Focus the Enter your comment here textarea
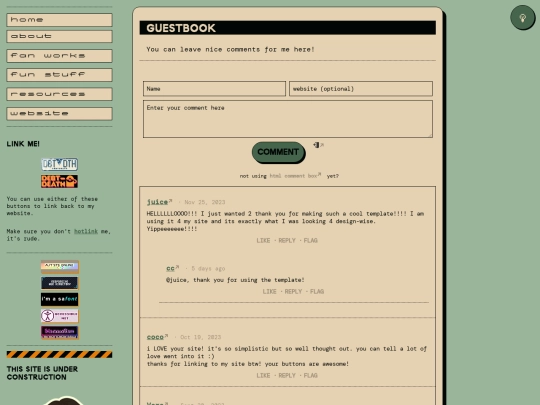This screenshot has width=540, height=405. 288,119
